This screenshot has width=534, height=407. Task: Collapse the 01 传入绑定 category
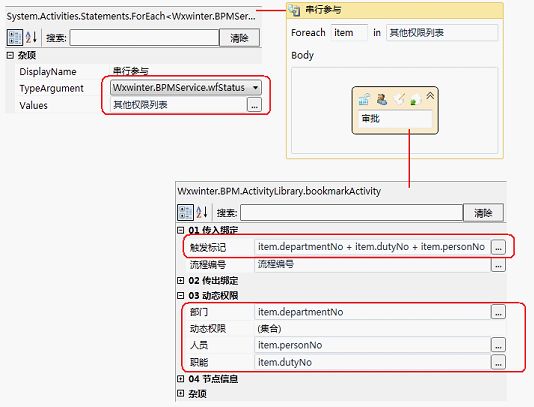click(x=180, y=230)
